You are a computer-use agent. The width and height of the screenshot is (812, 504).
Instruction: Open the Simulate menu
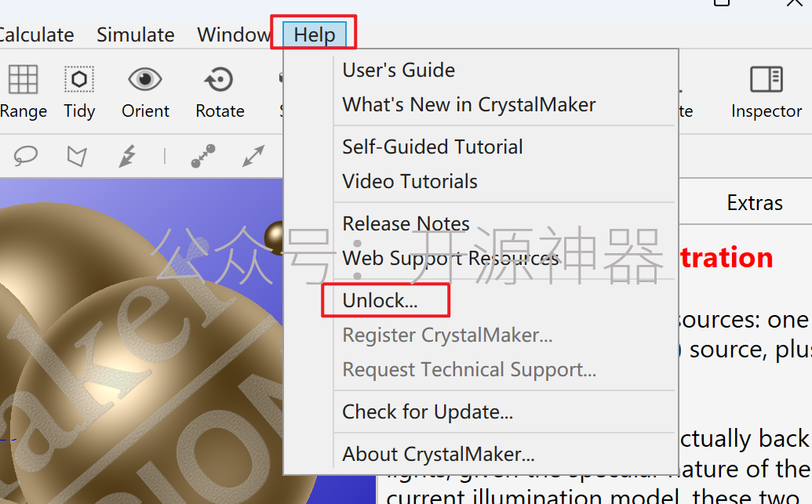136,34
